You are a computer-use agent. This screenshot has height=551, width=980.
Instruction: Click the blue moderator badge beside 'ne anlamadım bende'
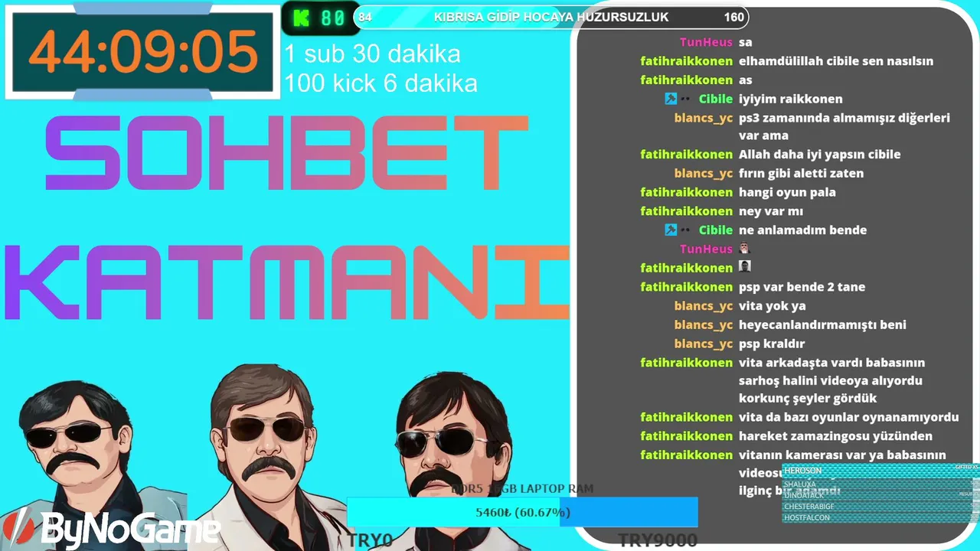[x=671, y=230]
